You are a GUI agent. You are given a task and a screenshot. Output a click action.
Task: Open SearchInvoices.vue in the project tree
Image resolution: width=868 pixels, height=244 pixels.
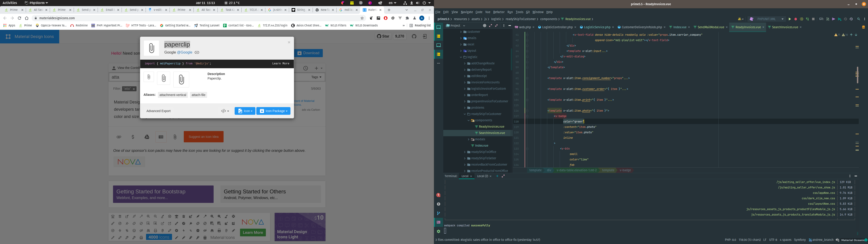coord(492,133)
